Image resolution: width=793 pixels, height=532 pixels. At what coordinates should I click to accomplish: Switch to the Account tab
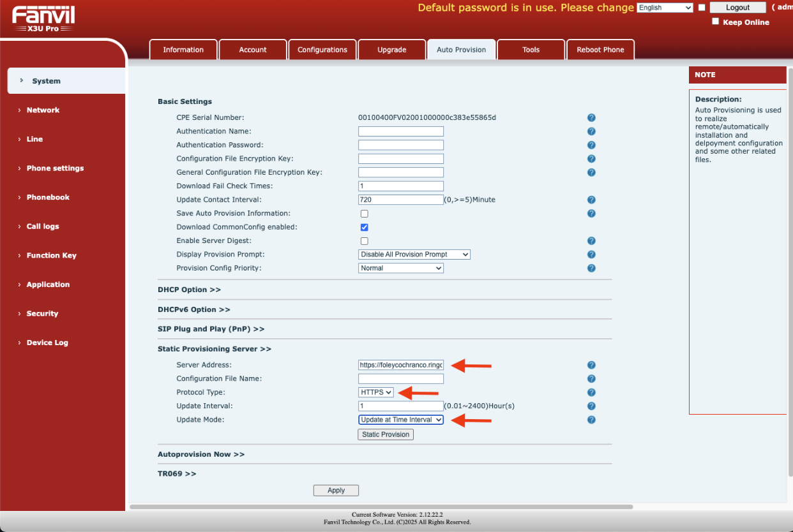point(253,49)
